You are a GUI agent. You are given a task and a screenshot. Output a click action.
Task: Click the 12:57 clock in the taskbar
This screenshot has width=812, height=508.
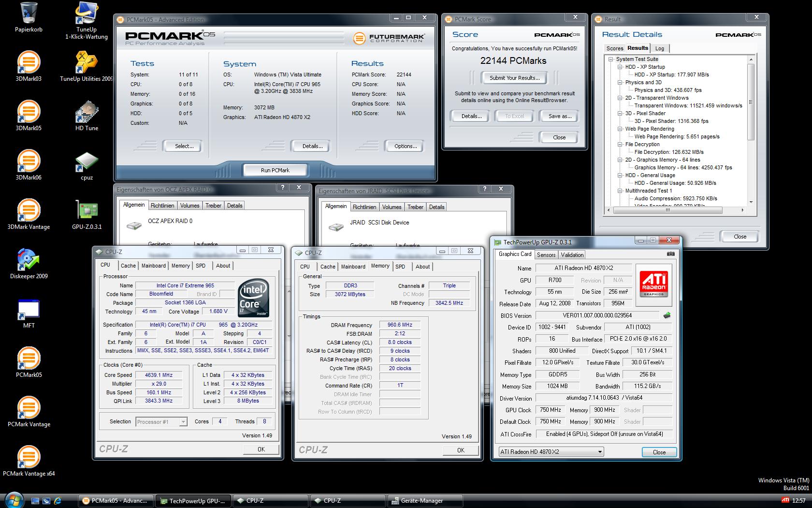(x=799, y=501)
